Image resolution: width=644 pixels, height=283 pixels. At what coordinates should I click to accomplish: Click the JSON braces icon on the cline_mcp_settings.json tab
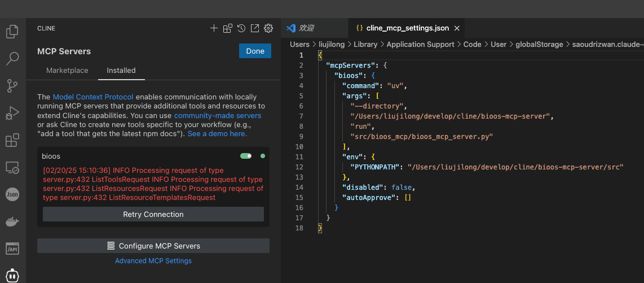pyautogui.click(x=359, y=28)
